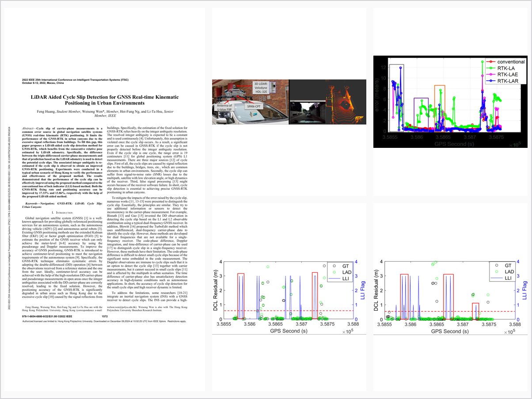Open the lower-right DCL Residual chart

tap(450, 297)
